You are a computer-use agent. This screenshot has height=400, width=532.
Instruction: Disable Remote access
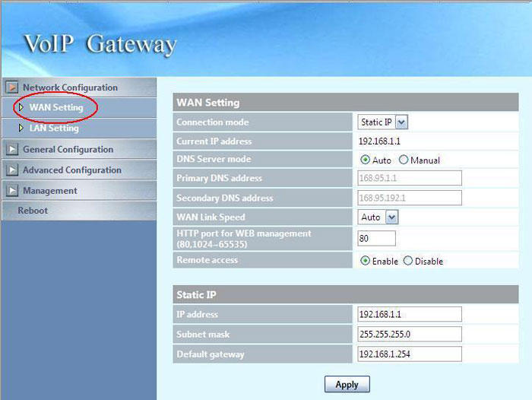click(408, 261)
